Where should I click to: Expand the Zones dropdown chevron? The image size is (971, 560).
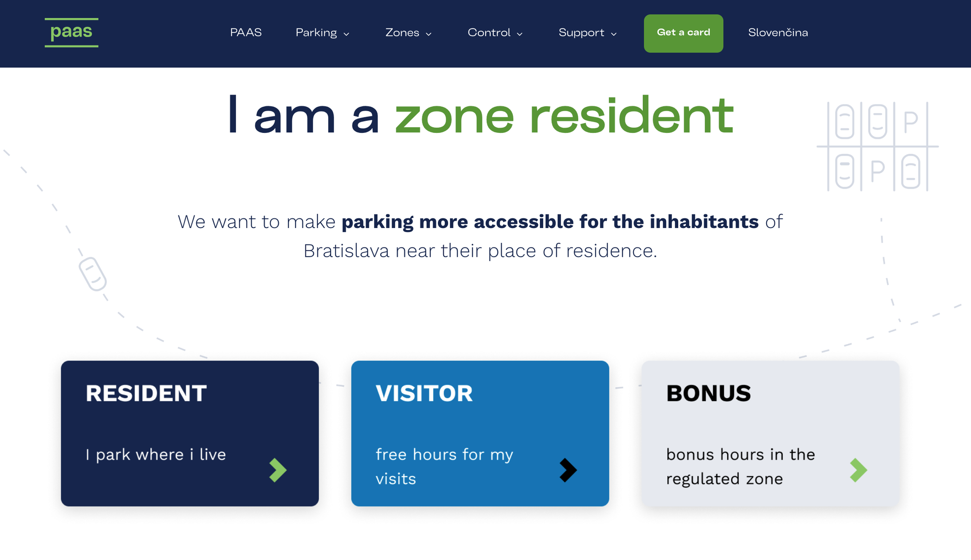[429, 34]
